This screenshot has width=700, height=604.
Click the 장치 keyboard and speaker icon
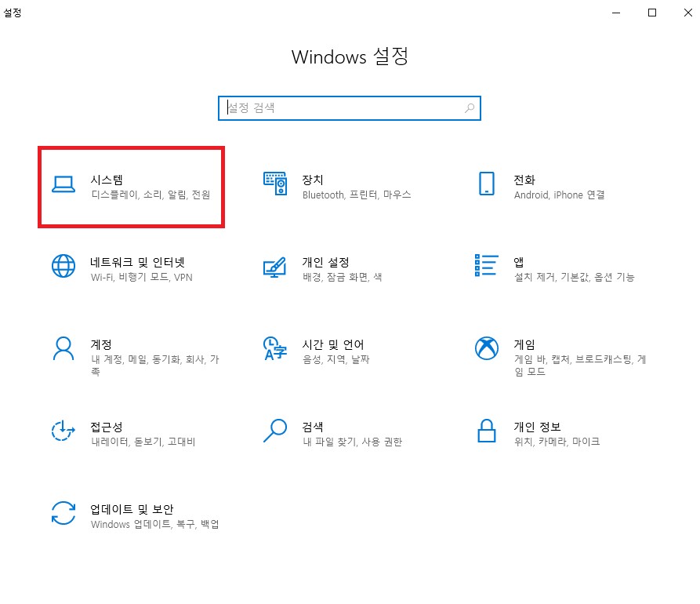[x=275, y=184]
